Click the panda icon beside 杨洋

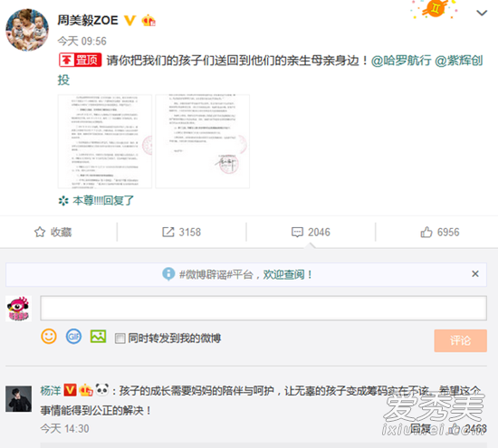[102, 389]
